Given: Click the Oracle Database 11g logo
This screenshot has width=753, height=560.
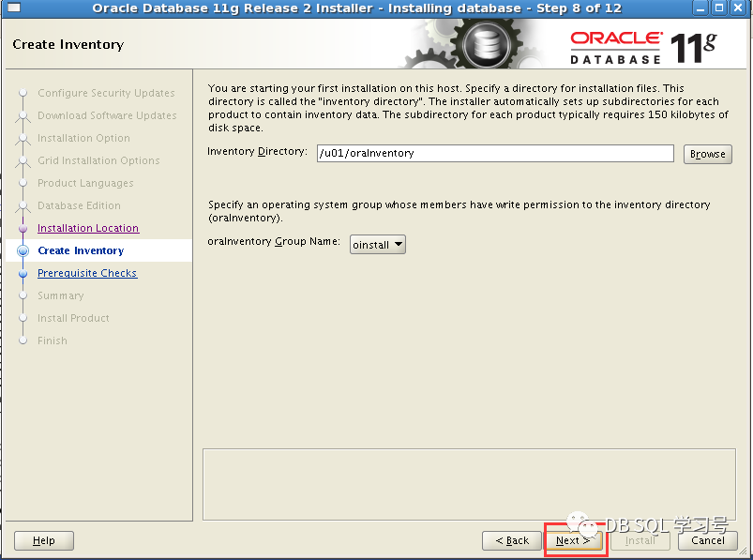Looking at the screenshot, I should [x=643, y=48].
